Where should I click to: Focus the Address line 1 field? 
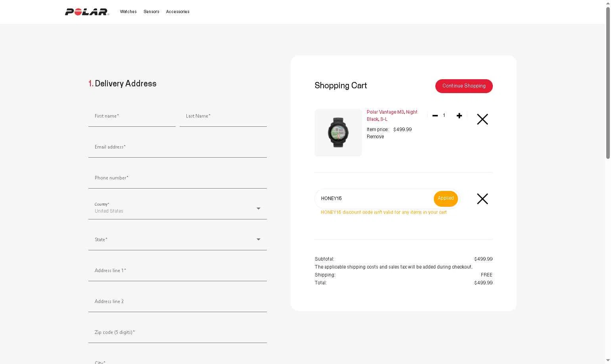click(x=178, y=271)
